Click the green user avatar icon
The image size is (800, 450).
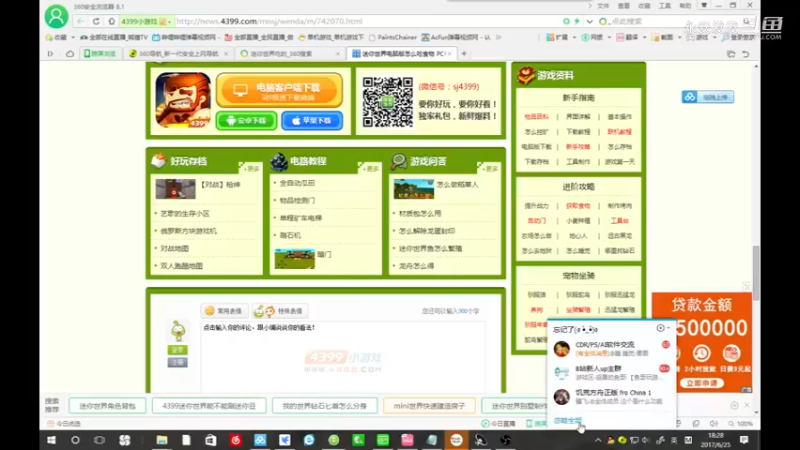56,16
